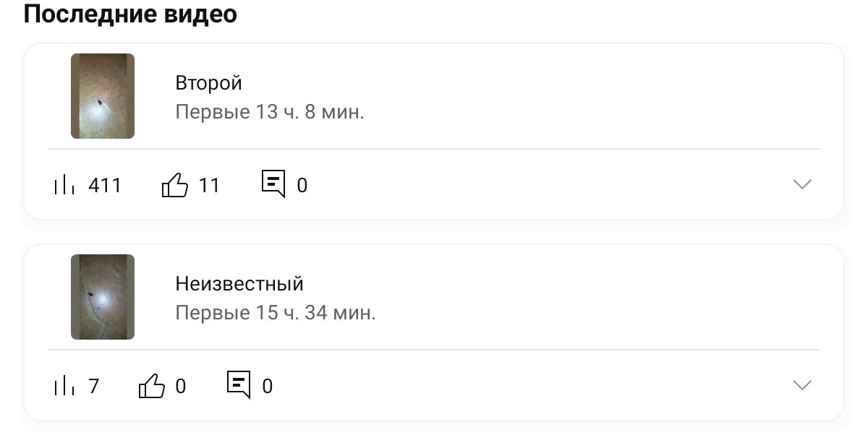The height and width of the screenshot is (435, 868).
Task: Click the views bar-chart icon for Второй
Action: pyautogui.click(x=64, y=186)
